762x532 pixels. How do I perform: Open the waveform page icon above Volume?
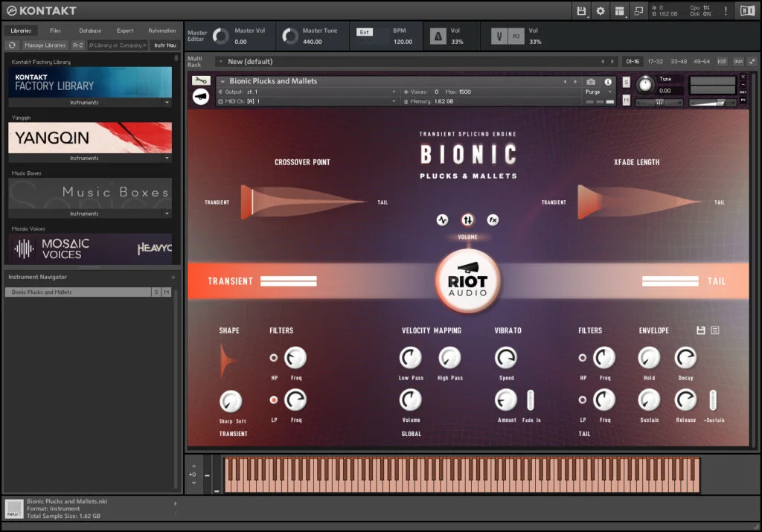click(442, 220)
